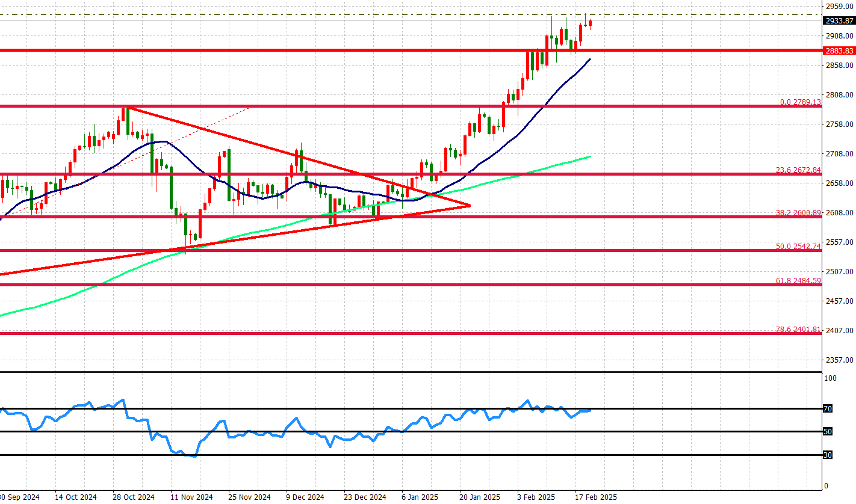Click the 2658.00 price axis value

click(x=839, y=183)
